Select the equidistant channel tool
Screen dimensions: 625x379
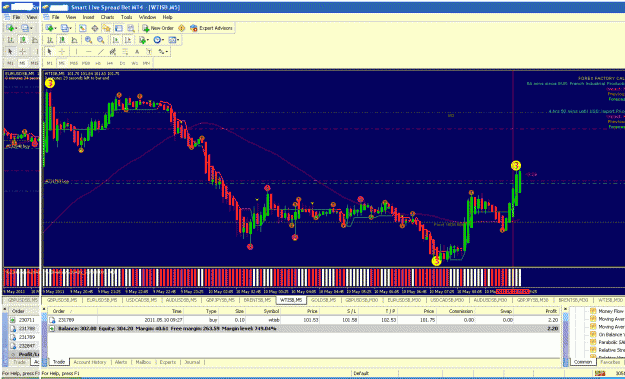[112, 51]
